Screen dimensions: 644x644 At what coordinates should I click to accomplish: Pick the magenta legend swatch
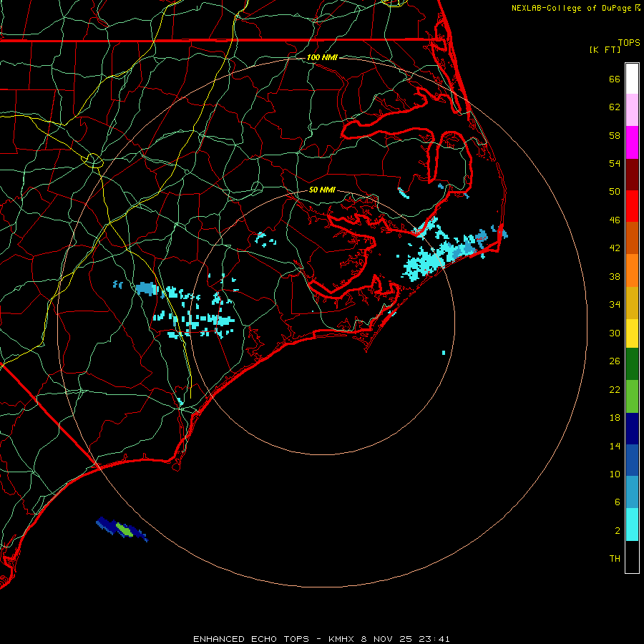coord(632,142)
